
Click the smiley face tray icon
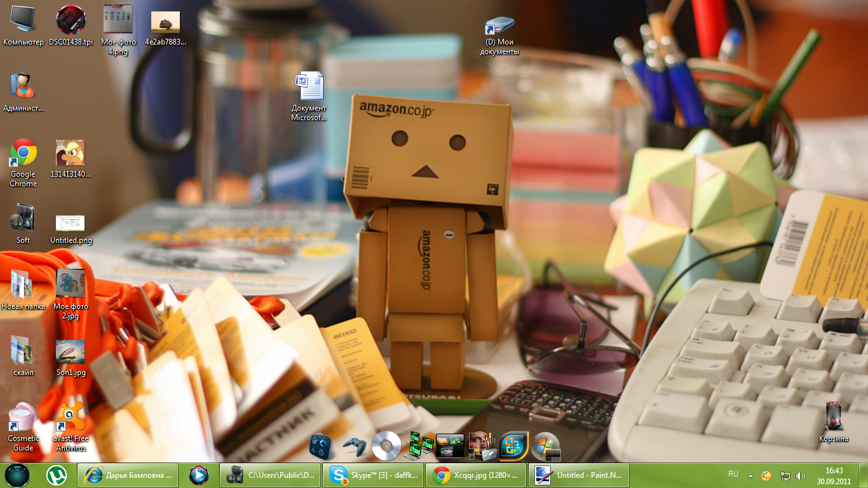(766, 475)
